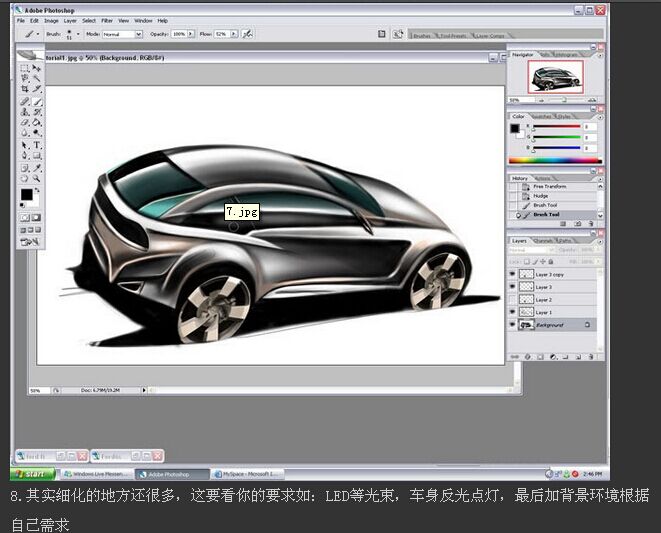Switch to the Swatches tab
The height and width of the screenshot is (533, 661).
tap(542, 116)
